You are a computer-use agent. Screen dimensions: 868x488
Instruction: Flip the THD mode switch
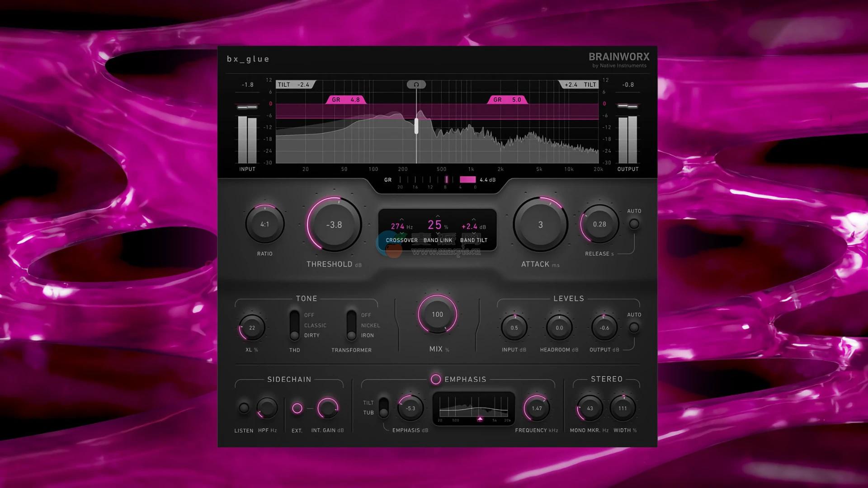294,325
